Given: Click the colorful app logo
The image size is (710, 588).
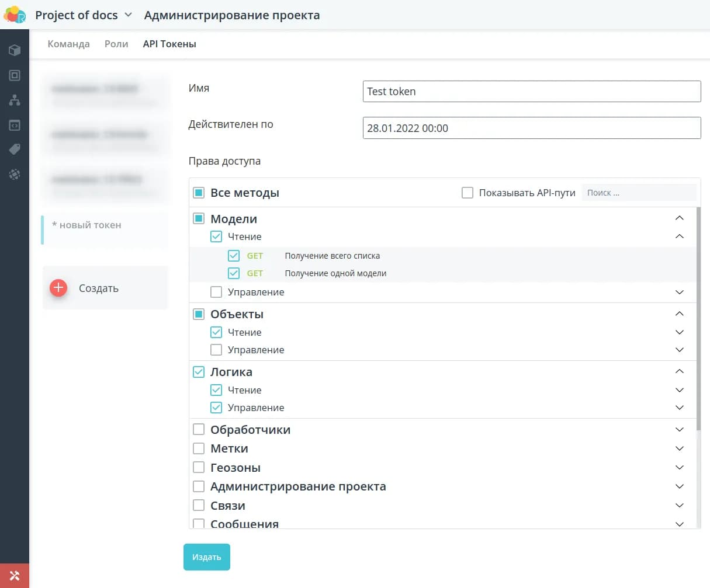Looking at the screenshot, I should pos(15,15).
